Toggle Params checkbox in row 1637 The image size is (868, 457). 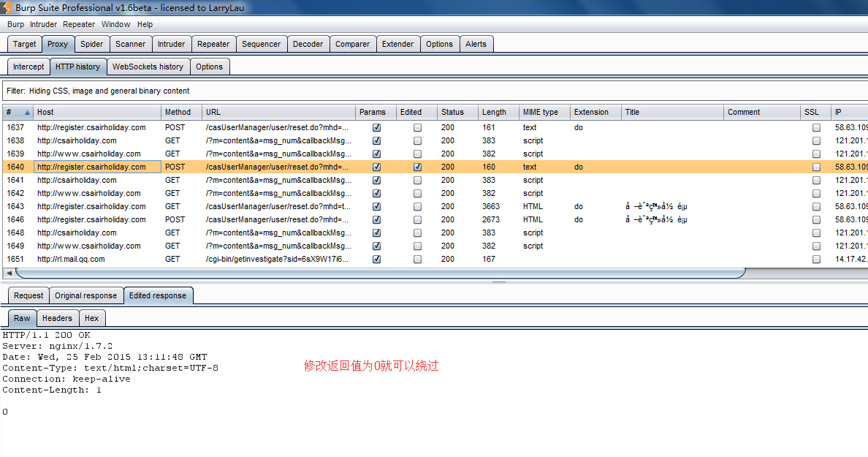(x=376, y=127)
